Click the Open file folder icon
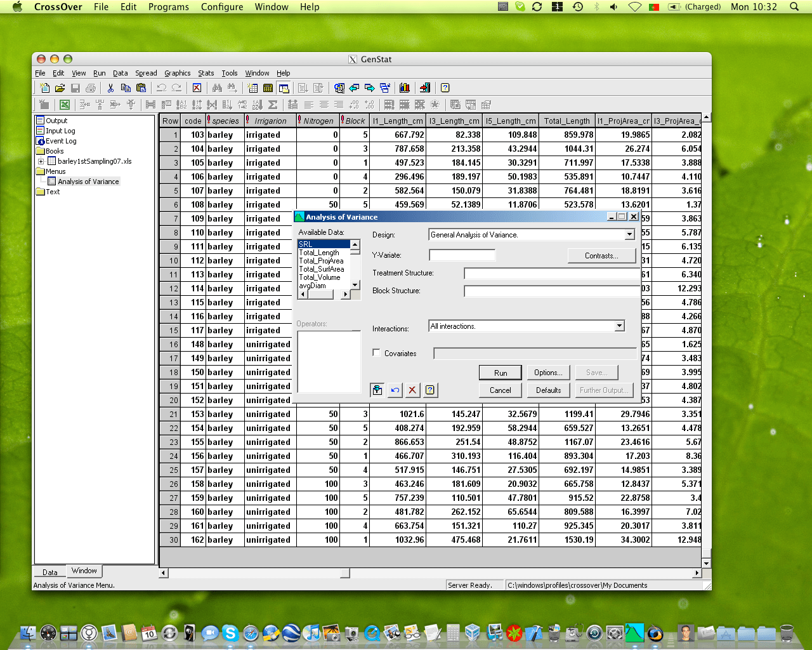This screenshot has width=812, height=650. tap(60, 88)
